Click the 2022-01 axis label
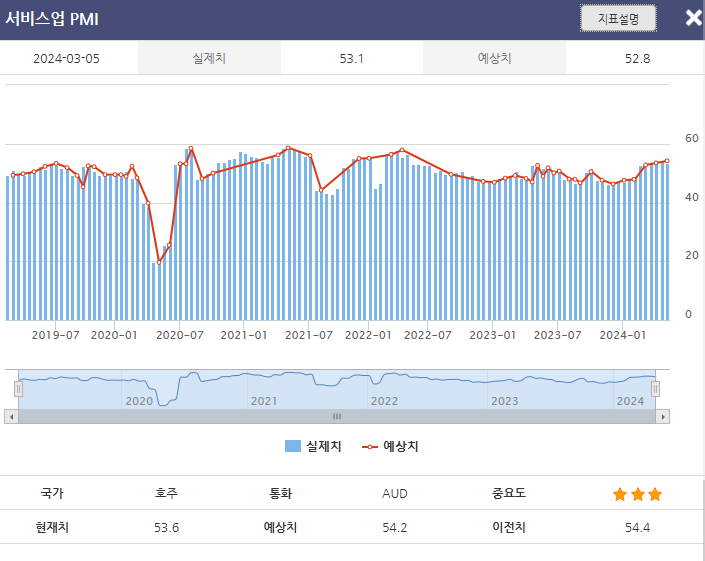This screenshot has height=561, width=705. point(368,335)
